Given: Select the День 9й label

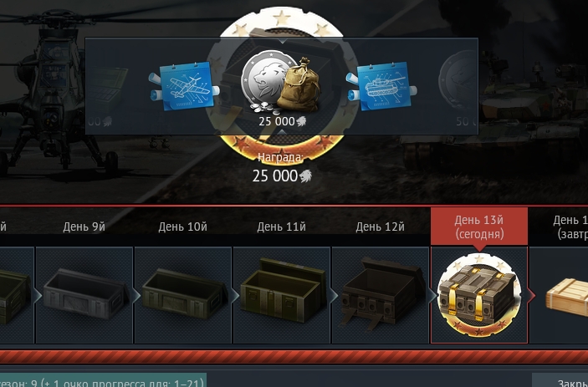Looking at the screenshot, I should point(84,227).
